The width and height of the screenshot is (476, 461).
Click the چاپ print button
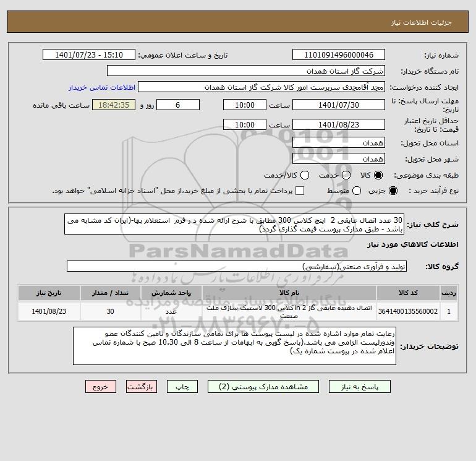pos(182,387)
